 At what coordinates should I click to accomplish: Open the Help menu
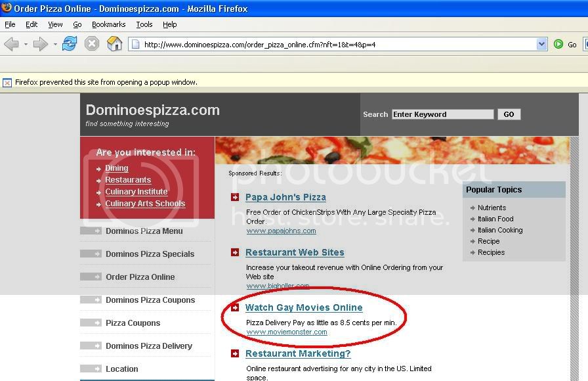169,24
